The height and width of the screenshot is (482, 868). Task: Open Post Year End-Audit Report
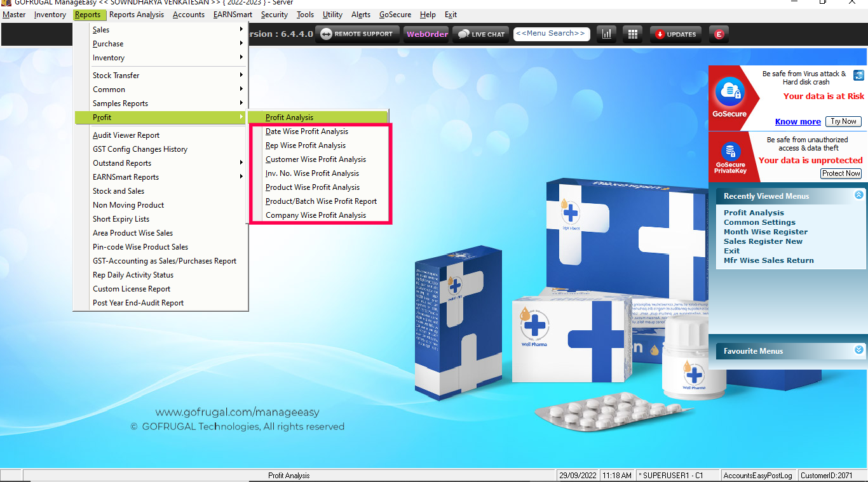(x=161, y=303)
